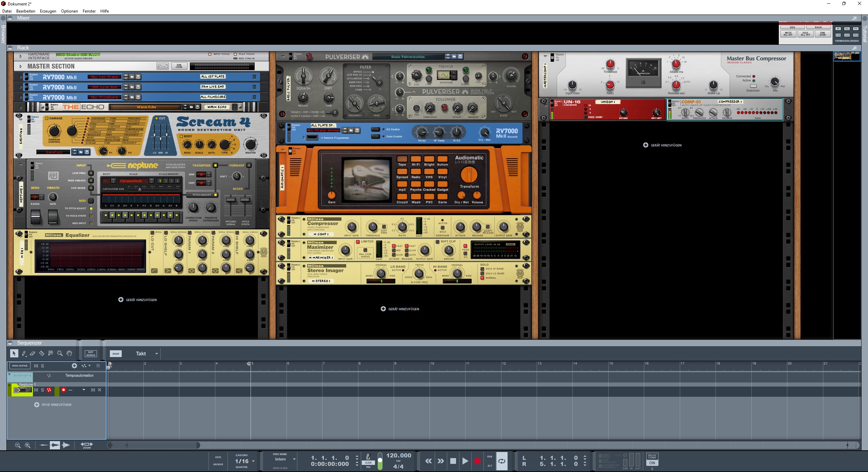The image size is (868, 472).
Task: Open the Bearbeiten menu
Action: point(26,11)
